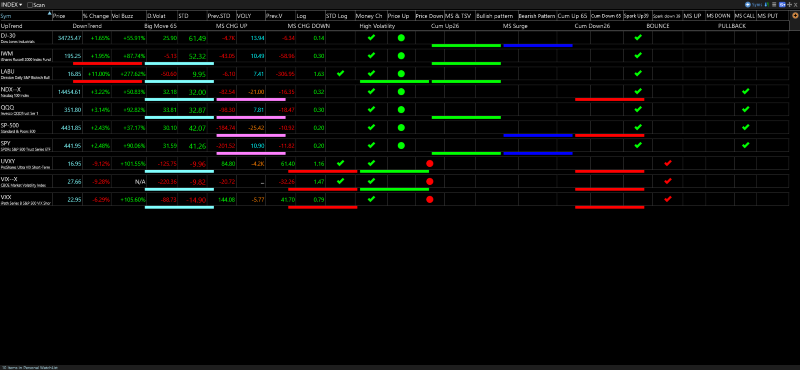Click the green STD Log checkmark in the LABU row
The width and height of the screenshot is (800, 370).
341,73
